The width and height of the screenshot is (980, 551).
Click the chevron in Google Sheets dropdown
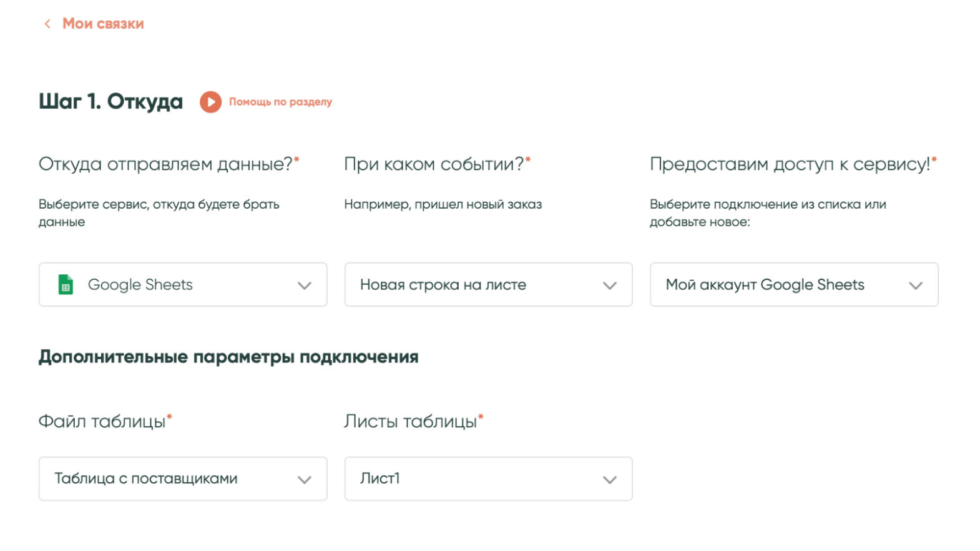(x=305, y=285)
